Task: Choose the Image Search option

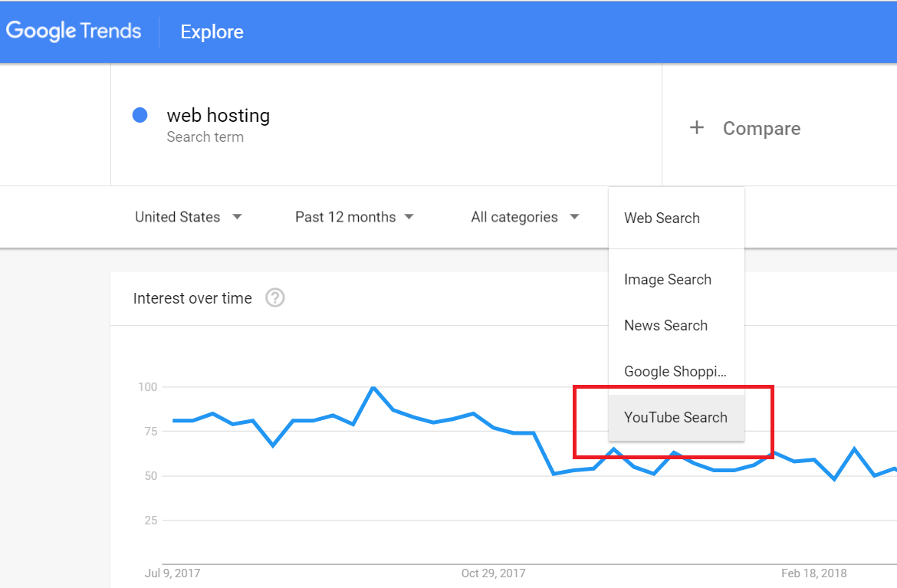Action: coord(667,280)
